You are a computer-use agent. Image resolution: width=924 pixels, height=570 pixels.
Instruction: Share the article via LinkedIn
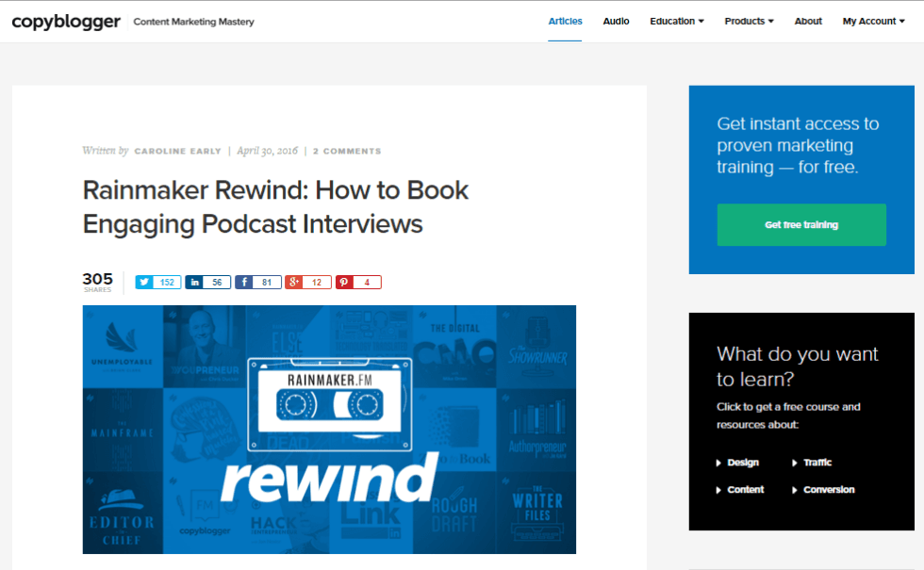click(206, 281)
